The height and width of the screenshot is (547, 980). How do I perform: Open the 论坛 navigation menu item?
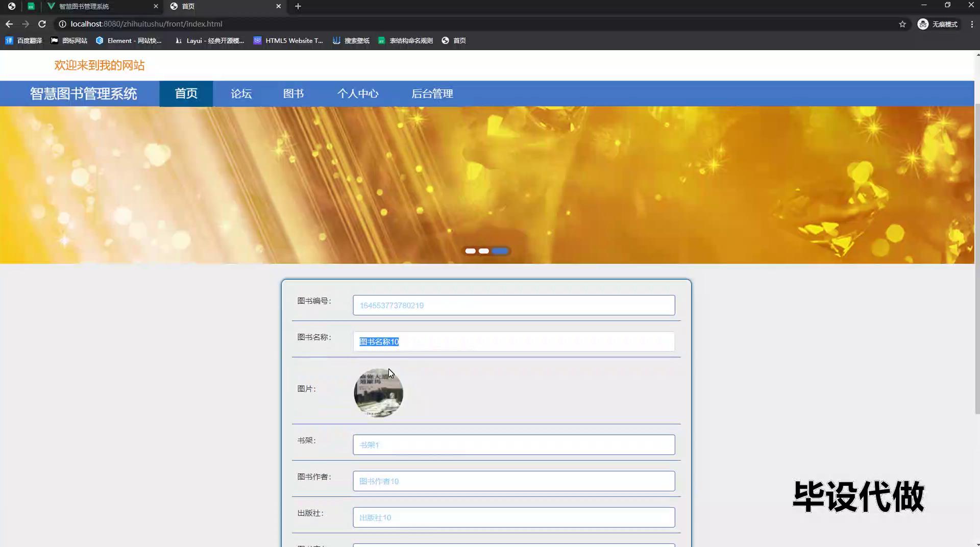(241, 94)
